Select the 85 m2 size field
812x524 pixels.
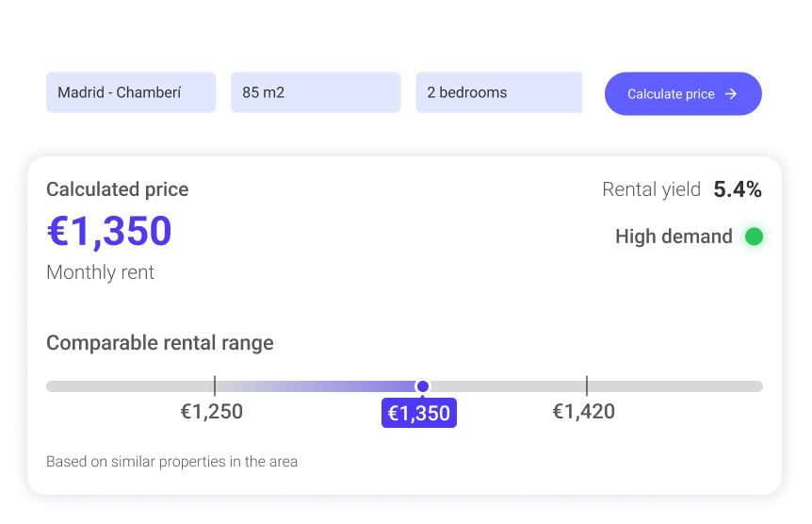point(315,92)
